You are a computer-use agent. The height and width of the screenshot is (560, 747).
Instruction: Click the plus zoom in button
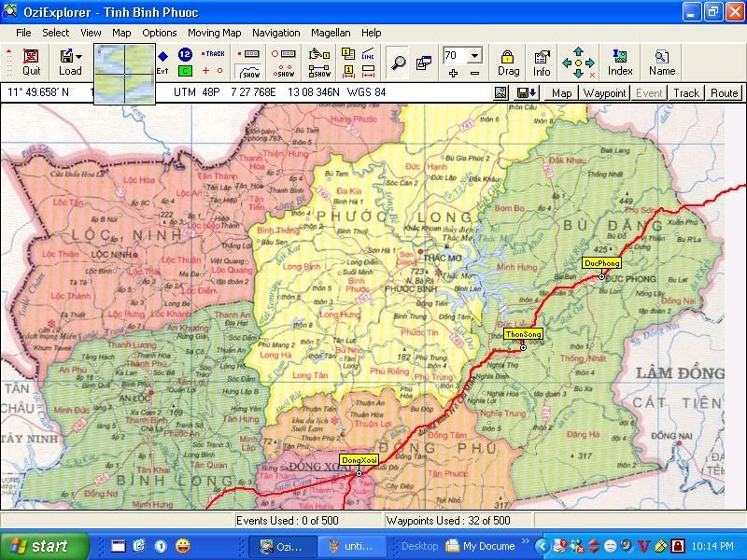pos(453,74)
